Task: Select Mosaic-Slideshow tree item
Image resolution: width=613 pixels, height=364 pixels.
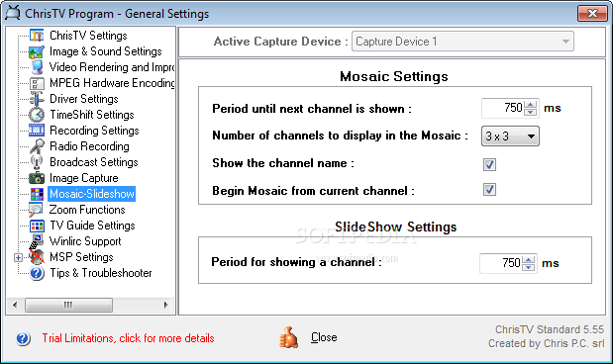Action: pos(92,194)
